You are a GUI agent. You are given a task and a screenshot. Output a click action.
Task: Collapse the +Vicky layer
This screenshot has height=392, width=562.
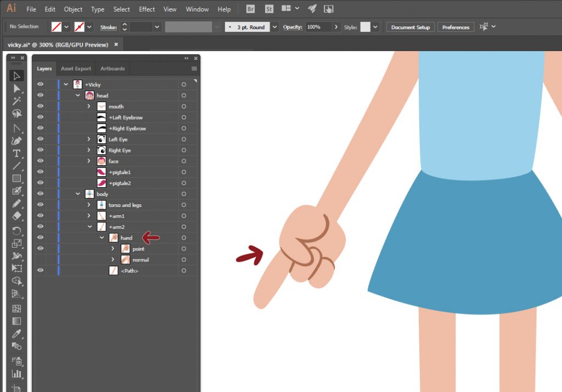click(x=66, y=85)
